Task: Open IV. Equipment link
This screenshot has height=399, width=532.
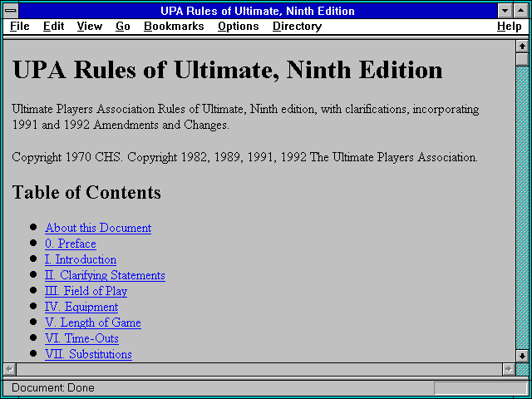Action: (81, 307)
